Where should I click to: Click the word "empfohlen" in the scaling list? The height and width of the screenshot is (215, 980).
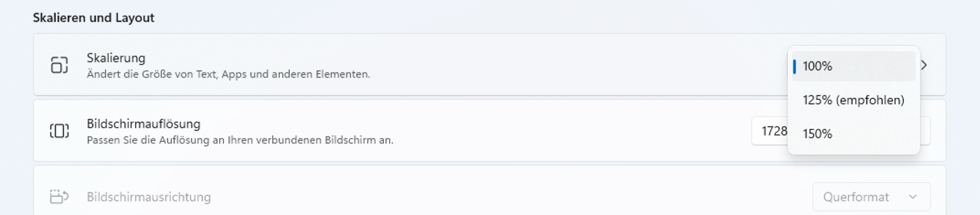click(870, 100)
